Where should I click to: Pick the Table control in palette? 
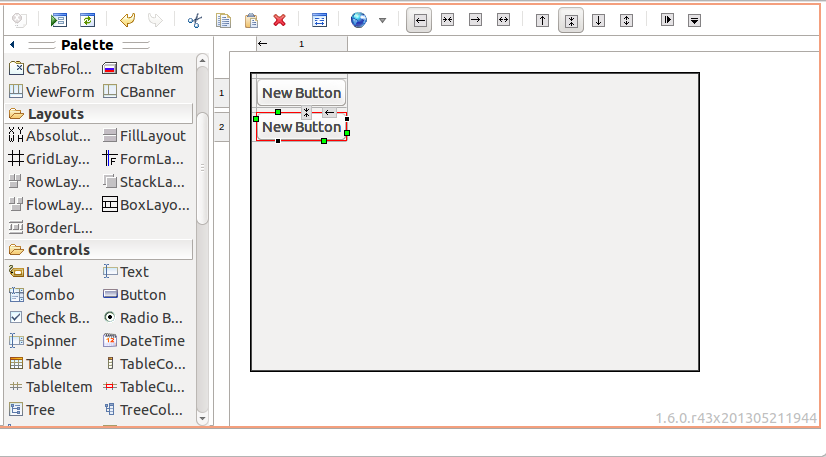[x=36, y=364]
